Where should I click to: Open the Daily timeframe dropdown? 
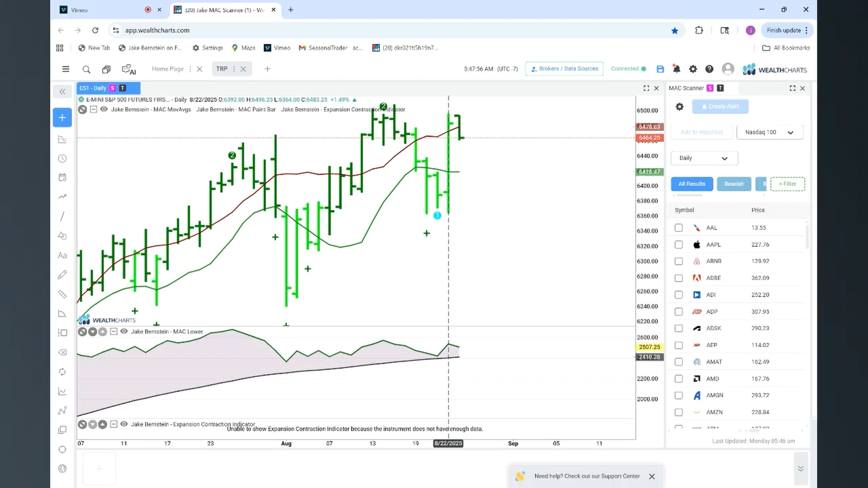704,158
